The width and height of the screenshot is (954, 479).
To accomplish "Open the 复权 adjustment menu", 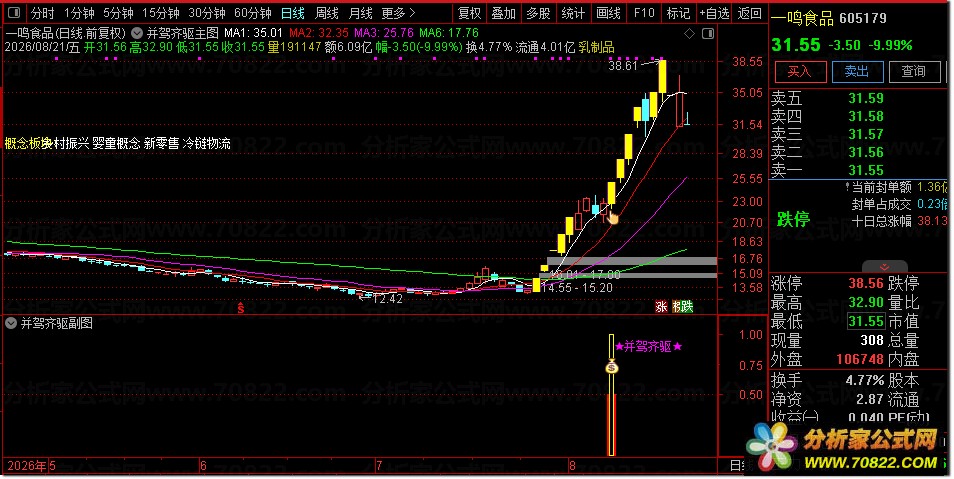I will tap(470, 13).
